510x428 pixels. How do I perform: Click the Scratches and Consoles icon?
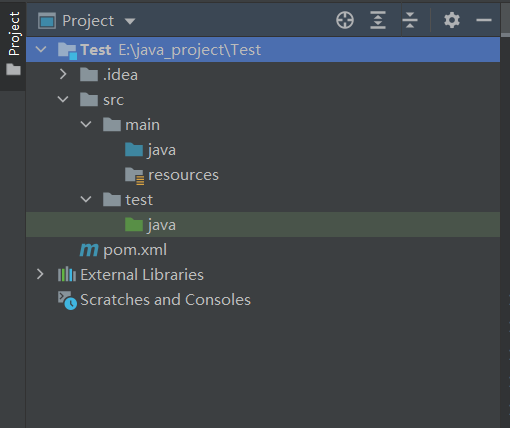[67, 300]
